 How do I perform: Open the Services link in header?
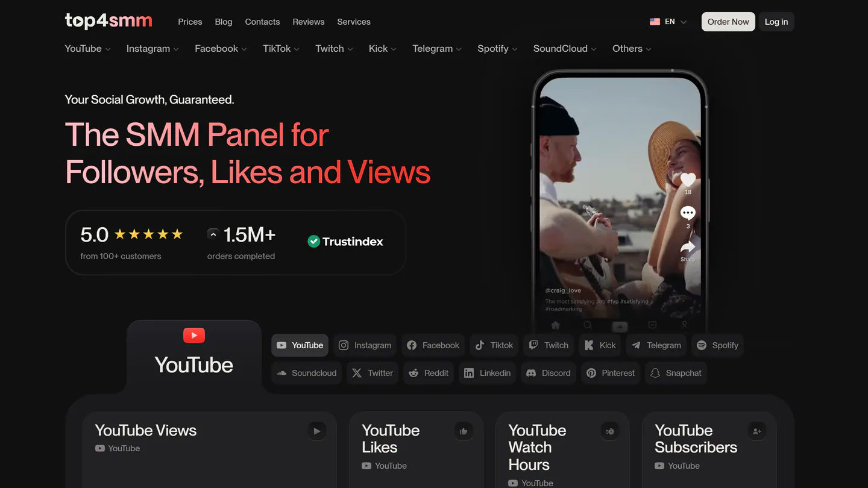click(x=354, y=22)
